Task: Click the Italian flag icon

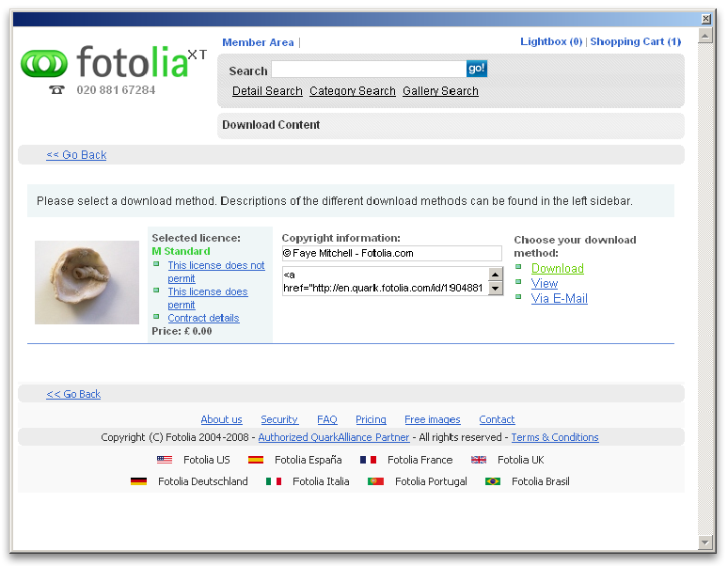Action: 274,481
